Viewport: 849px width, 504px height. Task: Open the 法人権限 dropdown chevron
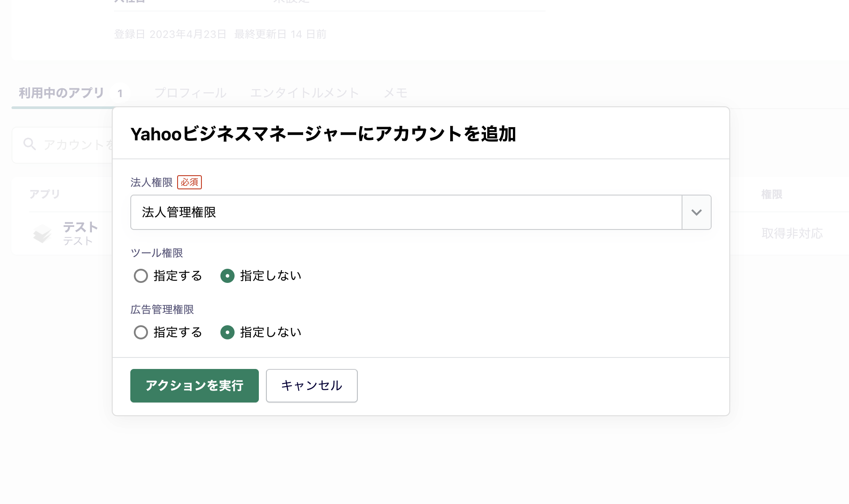(x=696, y=212)
